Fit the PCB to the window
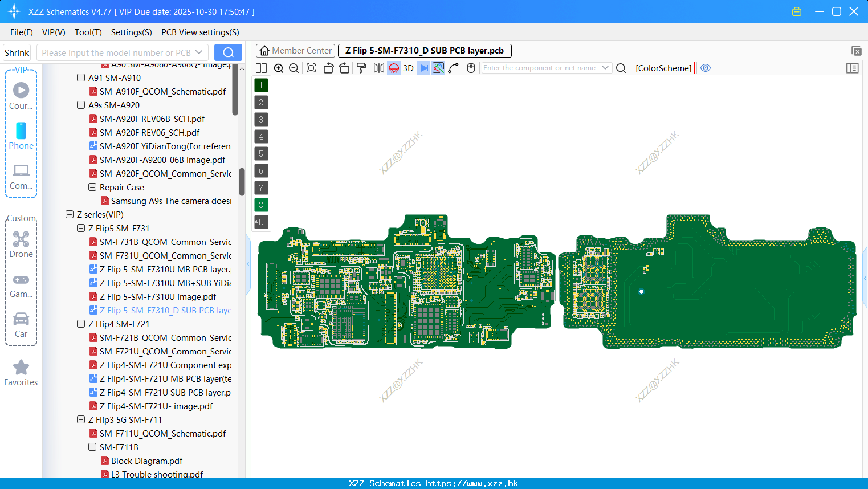The width and height of the screenshot is (868, 489). coord(311,68)
